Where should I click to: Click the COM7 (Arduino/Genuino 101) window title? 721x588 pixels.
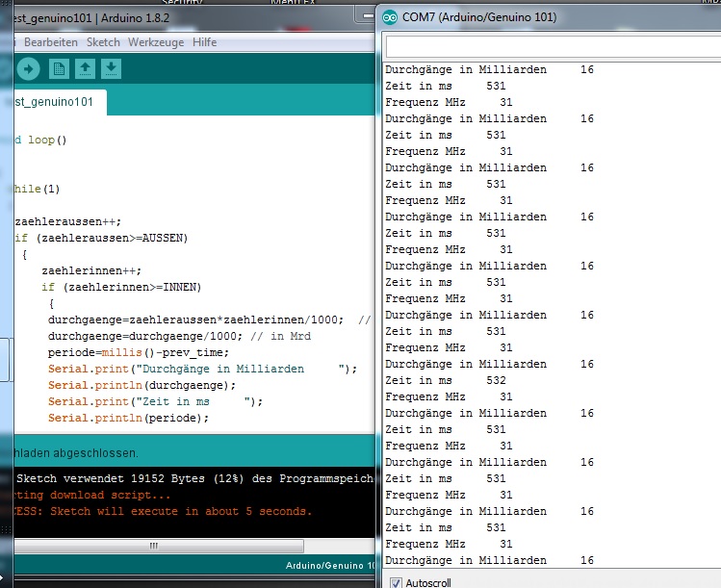pos(479,17)
